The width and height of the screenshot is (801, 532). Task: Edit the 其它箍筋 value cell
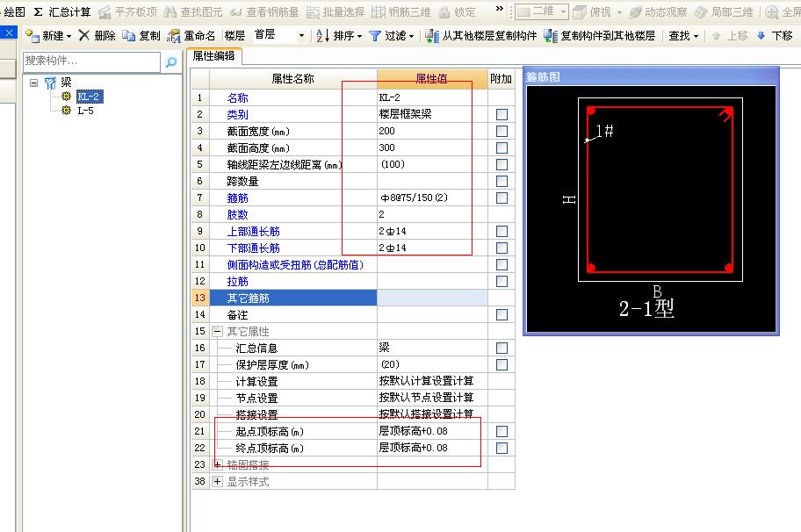(x=432, y=298)
